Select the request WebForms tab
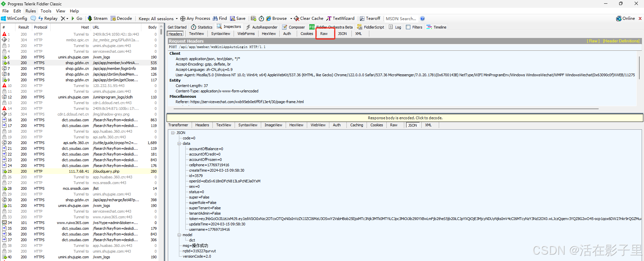 coord(246,34)
